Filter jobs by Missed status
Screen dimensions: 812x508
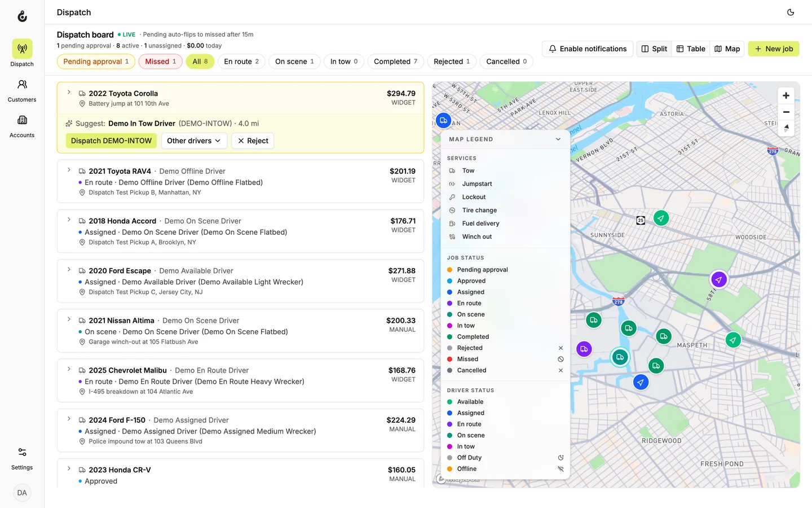(x=161, y=62)
